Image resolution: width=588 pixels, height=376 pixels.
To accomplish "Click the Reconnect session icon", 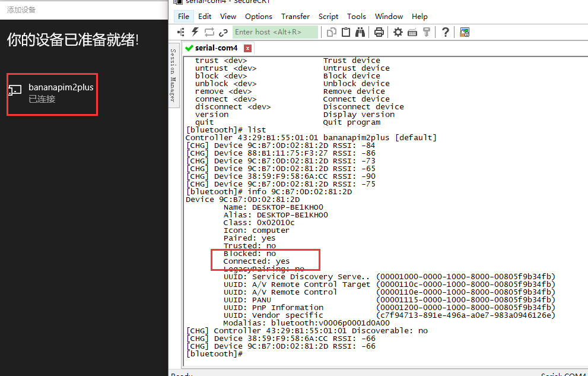I will [209, 32].
